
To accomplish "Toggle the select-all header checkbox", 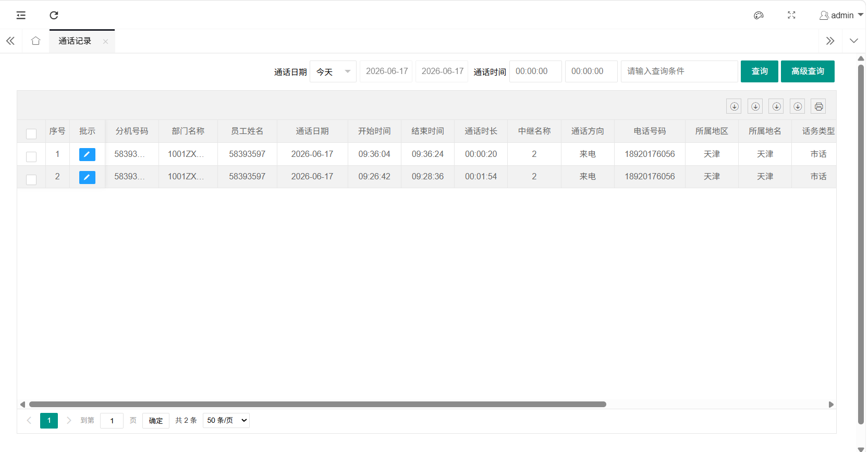I will click(x=31, y=133).
